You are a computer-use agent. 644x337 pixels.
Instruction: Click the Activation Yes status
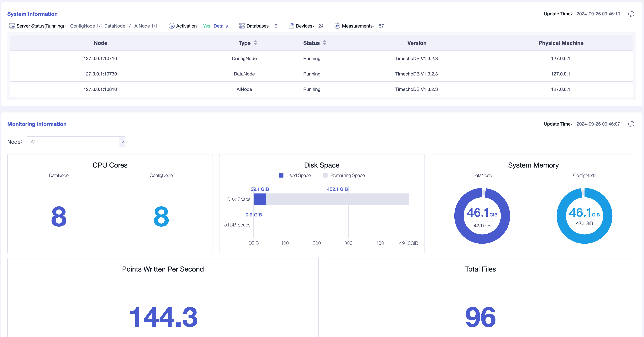point(206,26)
